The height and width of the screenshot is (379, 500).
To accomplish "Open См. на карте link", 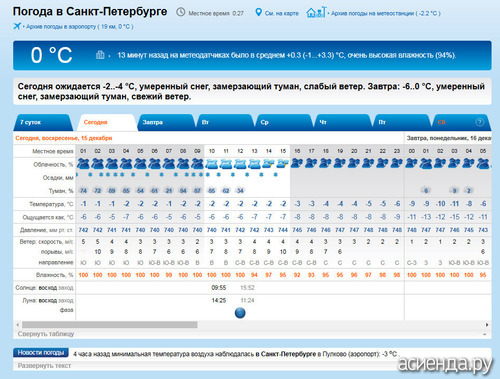I will [282, 13].
